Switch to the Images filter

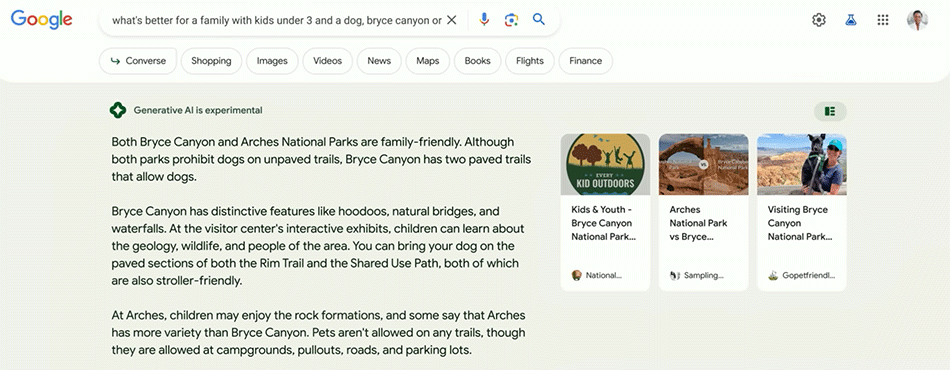[272, 61]
